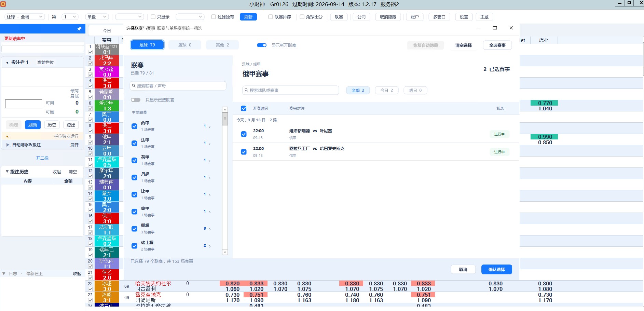
Task: Click 确认选择 button
Action: click(497, 269)
